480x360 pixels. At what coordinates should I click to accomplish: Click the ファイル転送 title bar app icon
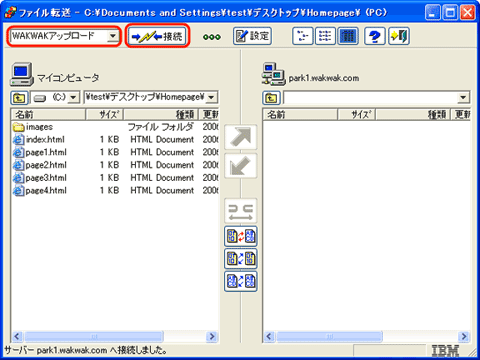point(10,13)
